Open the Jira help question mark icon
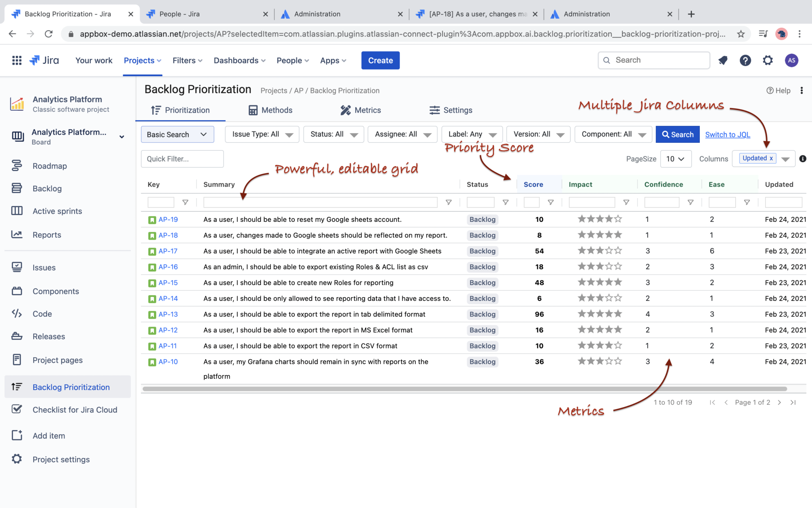The width and height of the screenshot is (812, 508). pos(745,60)
